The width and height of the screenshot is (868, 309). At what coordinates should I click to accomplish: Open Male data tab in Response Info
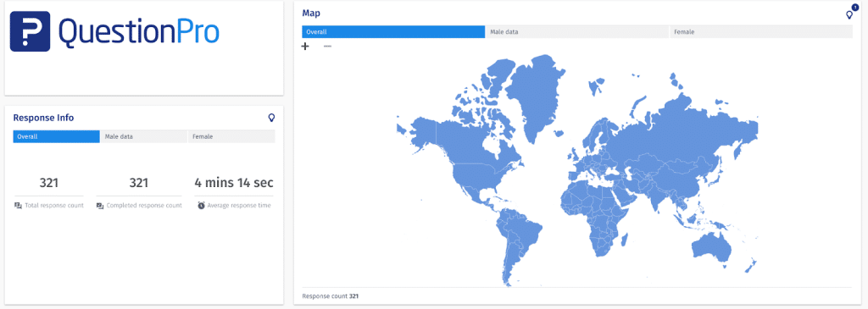click(143, 136)
